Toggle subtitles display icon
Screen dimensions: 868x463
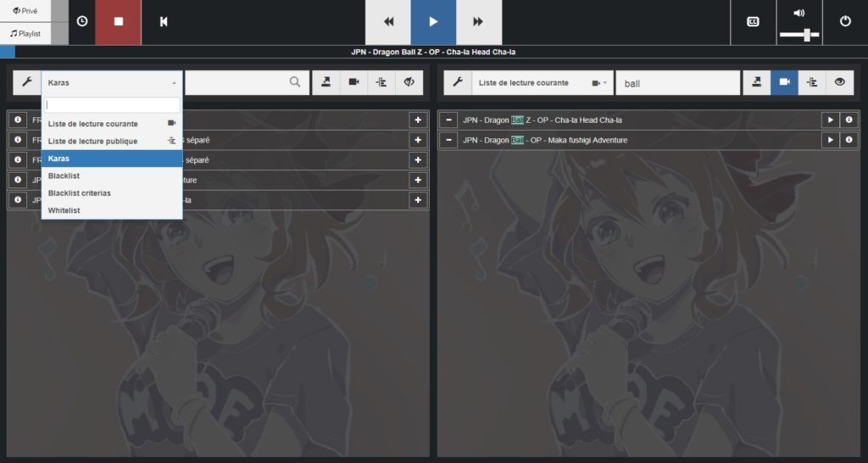click(x=754, y=21)
